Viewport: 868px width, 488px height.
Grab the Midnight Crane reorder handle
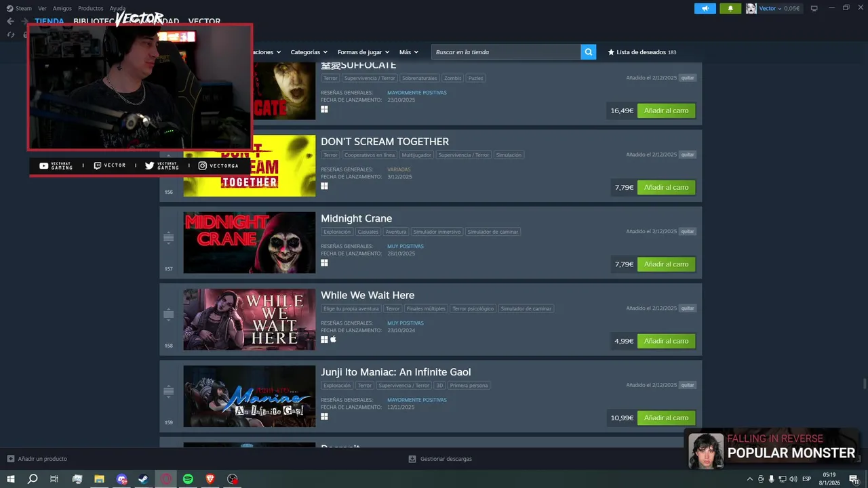(x=169, y=237)
